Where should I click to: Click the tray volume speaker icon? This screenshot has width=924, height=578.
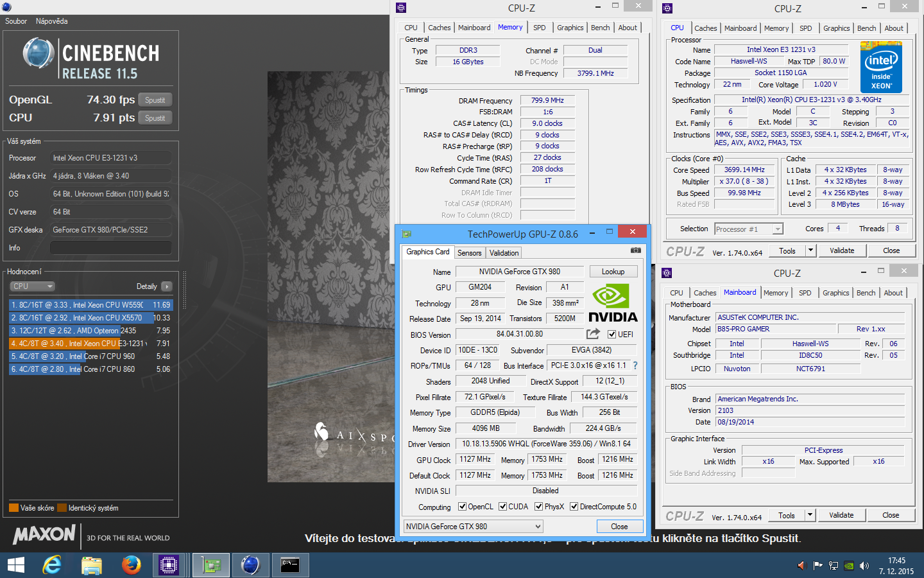[864, 566]
